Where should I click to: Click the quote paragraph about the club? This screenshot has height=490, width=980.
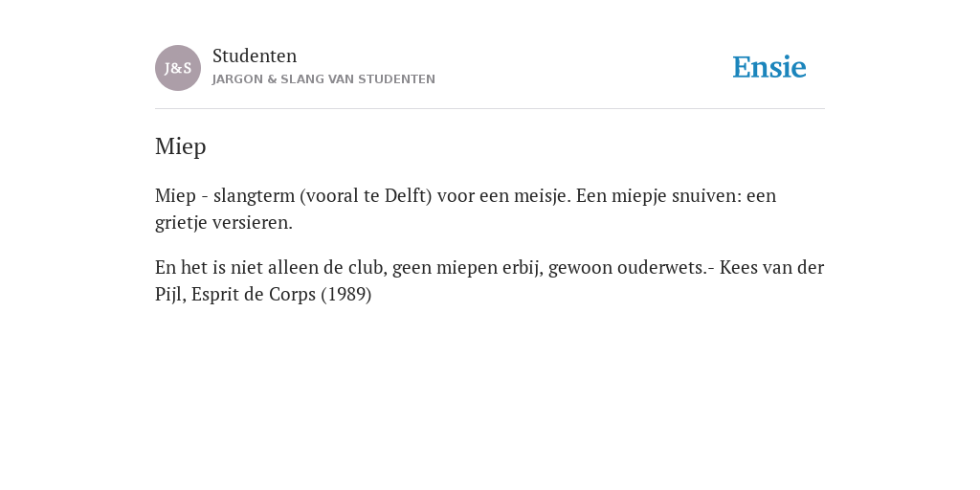coord(489,280)
